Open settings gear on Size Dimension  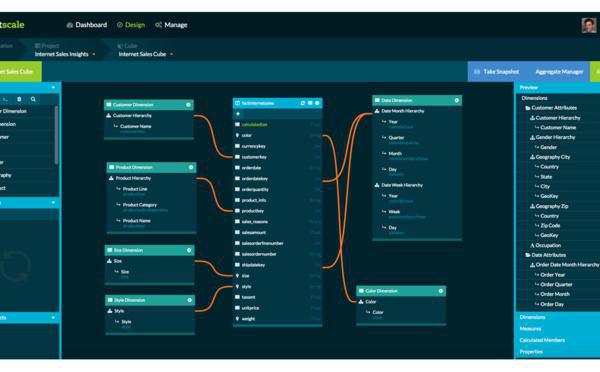click(x=189, y=250)
